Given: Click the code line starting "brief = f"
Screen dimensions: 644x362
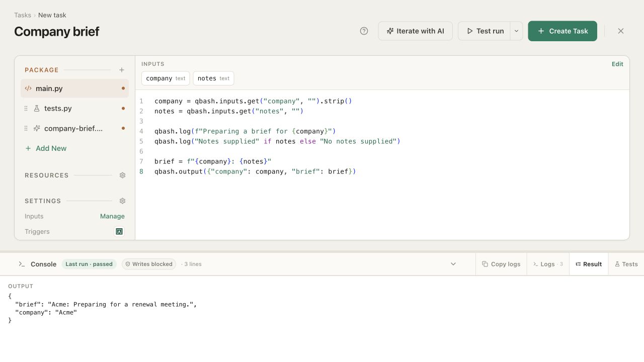Looking at the screenshot, I should point(213,161).
